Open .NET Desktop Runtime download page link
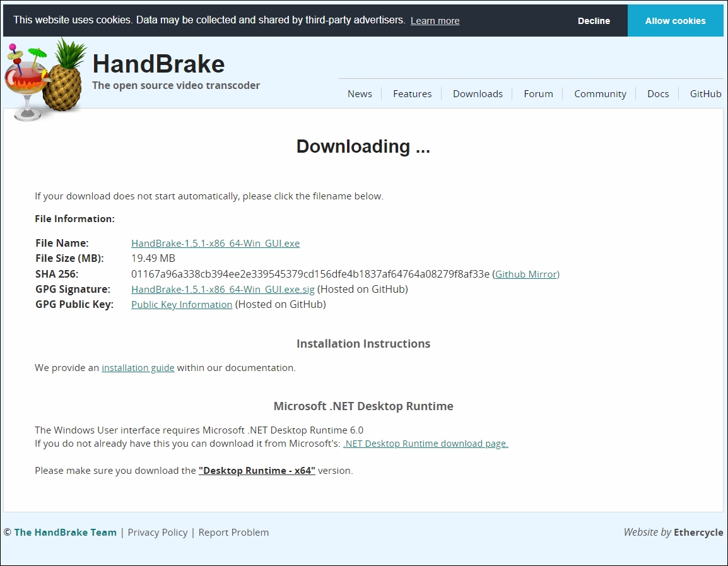 tap(426, 444)
